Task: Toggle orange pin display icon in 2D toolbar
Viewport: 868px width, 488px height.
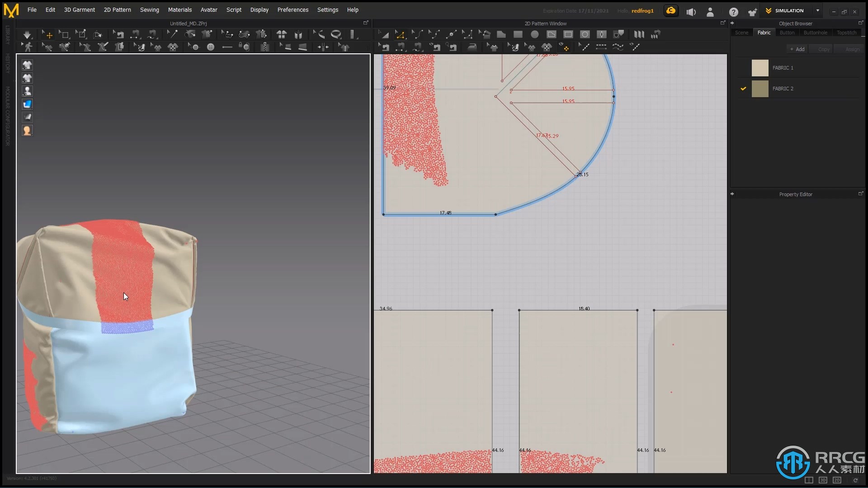Action: point(564,47)
